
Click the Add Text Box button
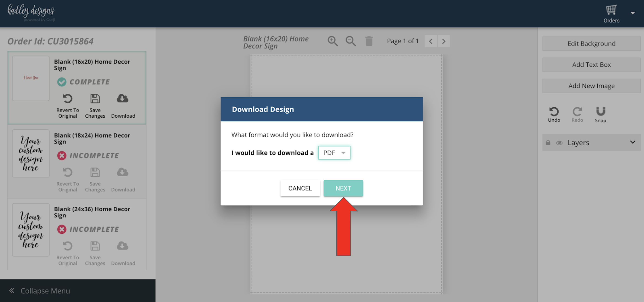591,65
